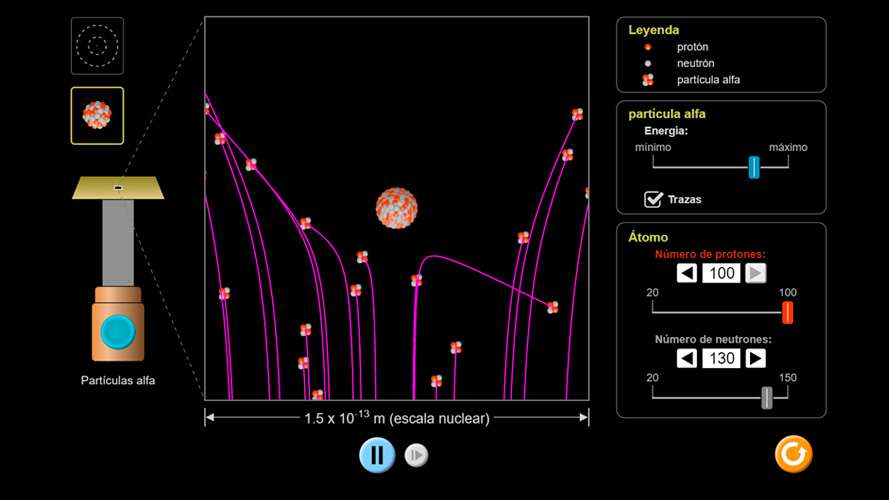
Task: Click the gray neutrons slider handle
Action: click(x=767, y=397)
